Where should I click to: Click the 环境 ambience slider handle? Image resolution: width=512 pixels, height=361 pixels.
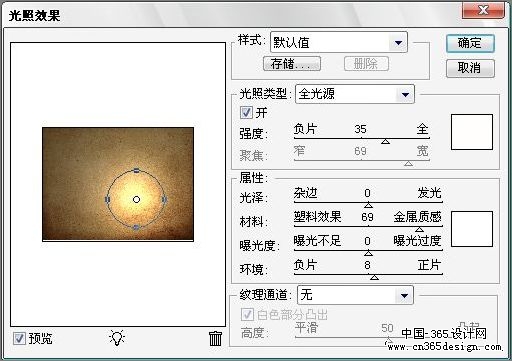coord(374,277)
